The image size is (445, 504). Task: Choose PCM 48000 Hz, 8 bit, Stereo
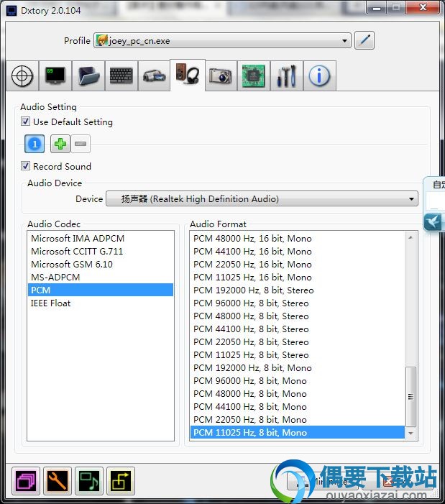point(298,316)
